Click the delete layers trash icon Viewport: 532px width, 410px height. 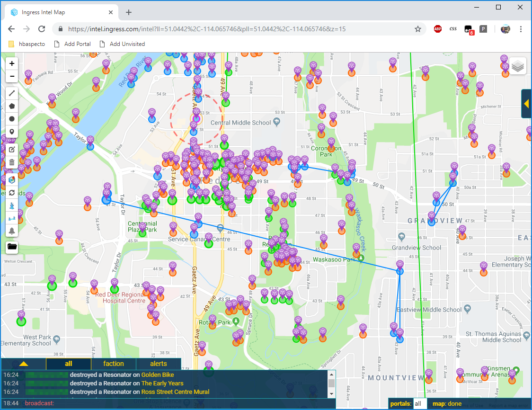pyautogui.click(x=12, y=162)
